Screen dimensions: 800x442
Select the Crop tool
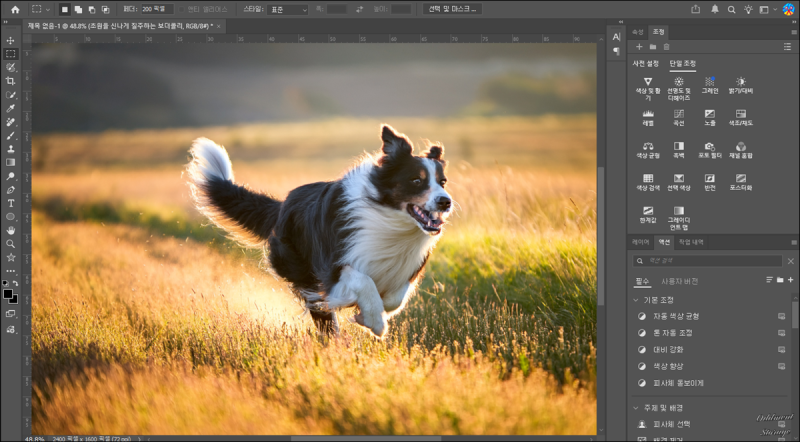10,81
